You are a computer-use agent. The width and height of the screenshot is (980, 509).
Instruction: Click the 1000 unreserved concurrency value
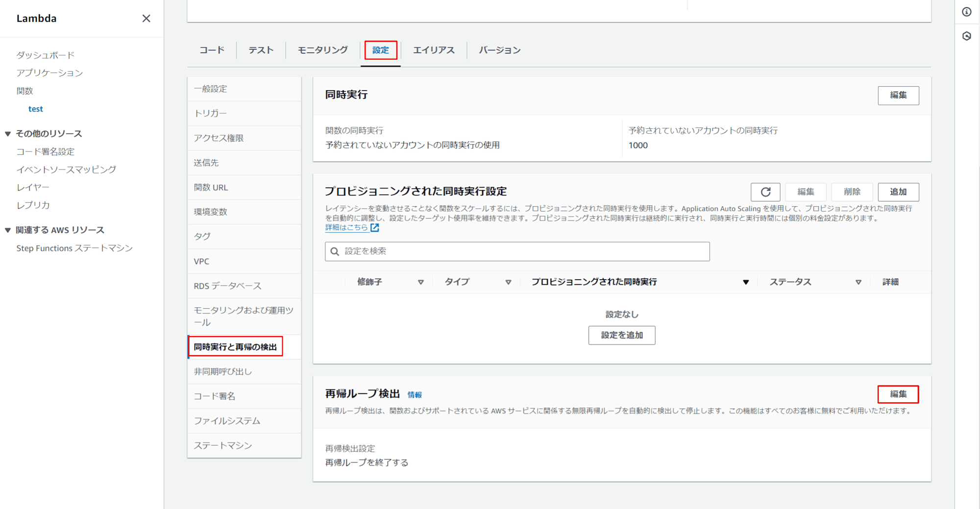[638, 145]
